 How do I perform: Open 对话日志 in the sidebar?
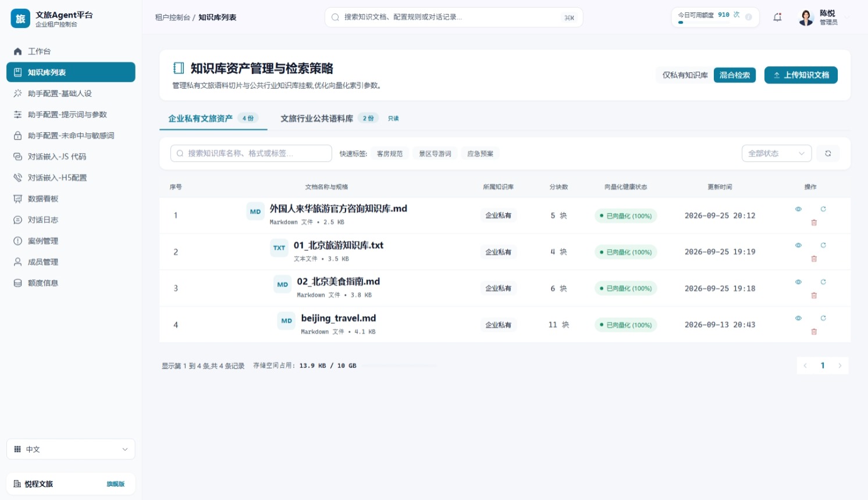[x=71, y=219]
